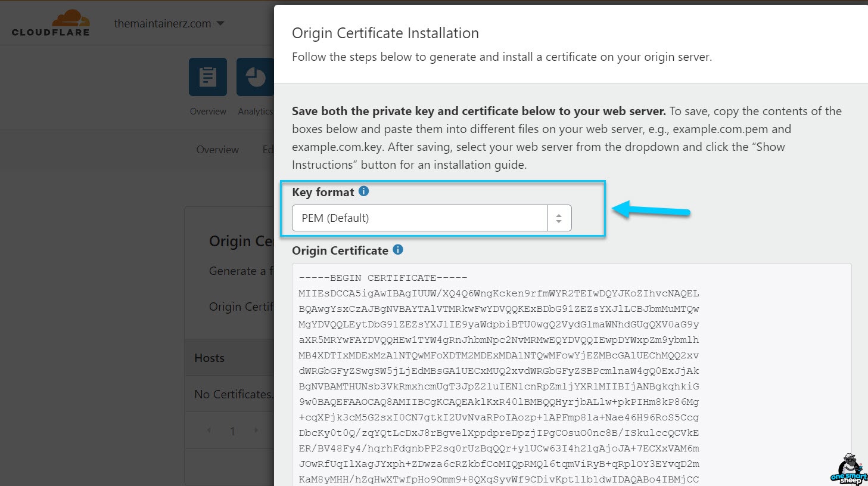Open the Overview clipboard icon
868x486 pixels.
click(208, 77)
